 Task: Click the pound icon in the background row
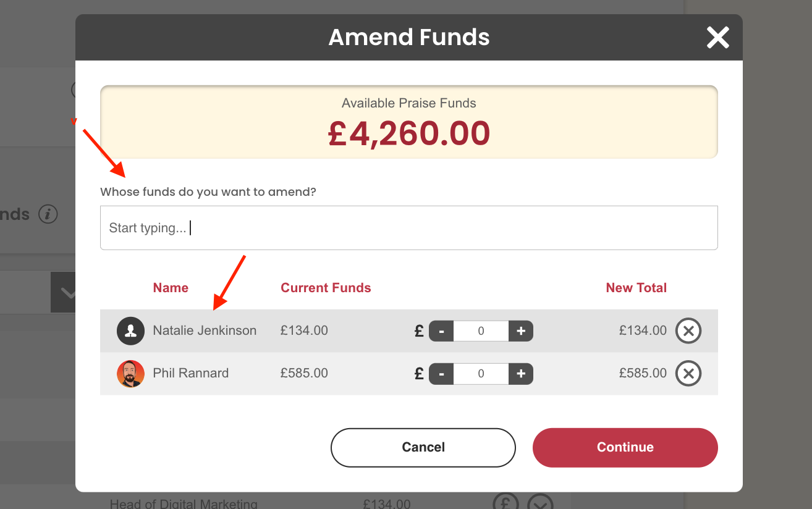[x=505, y=503]
